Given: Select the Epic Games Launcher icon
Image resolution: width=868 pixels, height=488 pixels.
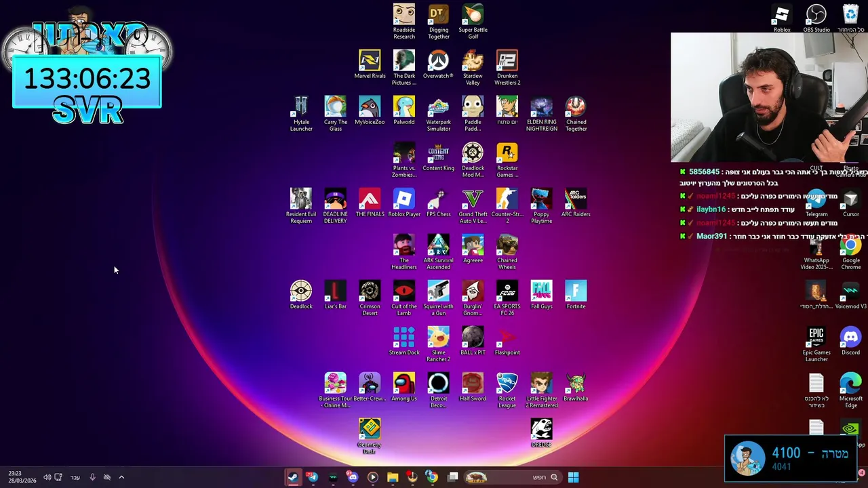Looking at the screenshot, I should click(816, 344).
